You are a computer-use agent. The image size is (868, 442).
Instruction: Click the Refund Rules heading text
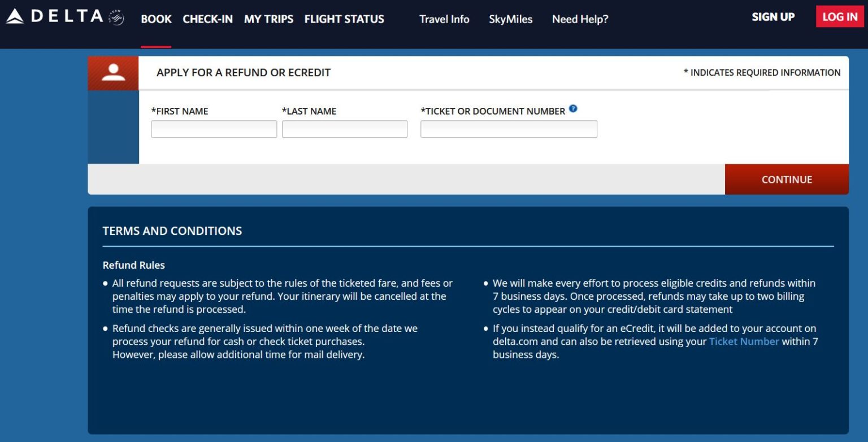pyautogui.click(x=133, y=265)
